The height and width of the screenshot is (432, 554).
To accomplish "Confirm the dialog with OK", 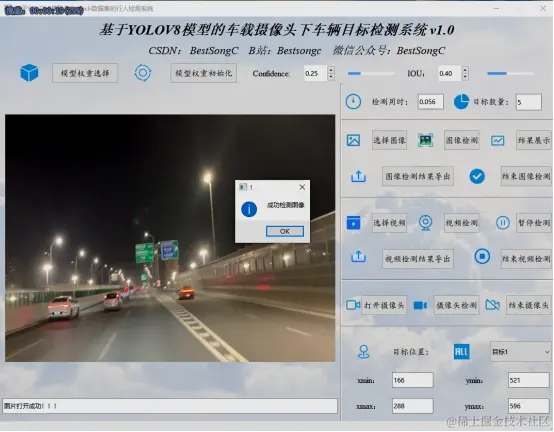I will [285, 231].
